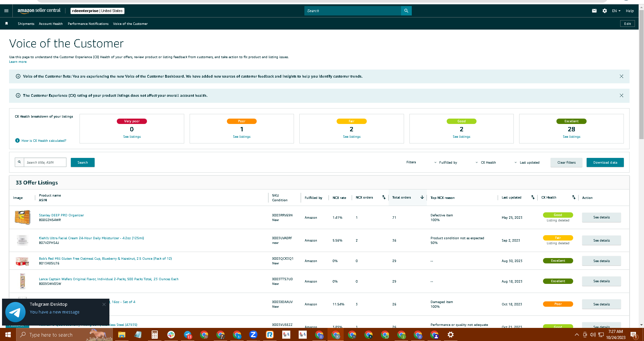Screen dimensions: 644x341
Task: Click the magnifier icon in listing search box
Action: [x=19, y=162]
